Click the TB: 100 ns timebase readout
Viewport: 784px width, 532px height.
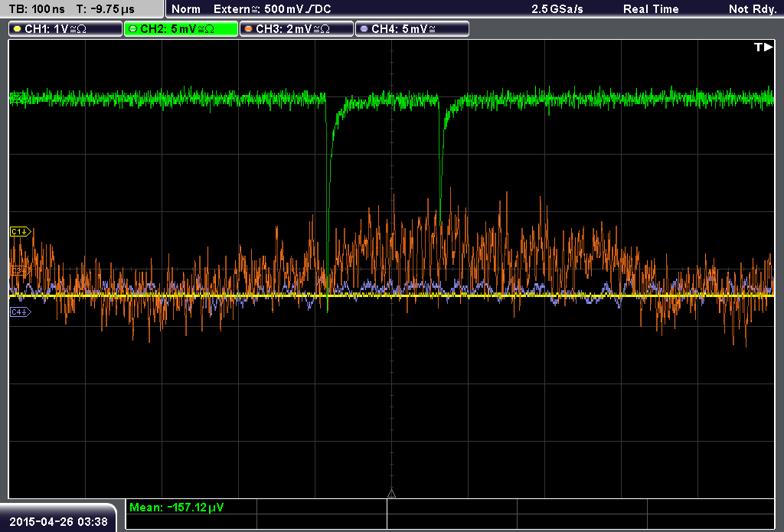click(x=37, y=9)
